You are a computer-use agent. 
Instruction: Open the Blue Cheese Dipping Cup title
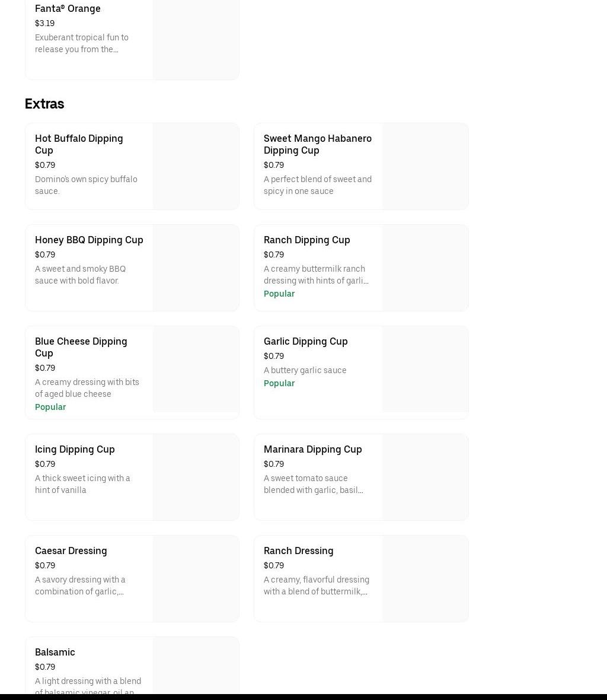pos(81,347)
